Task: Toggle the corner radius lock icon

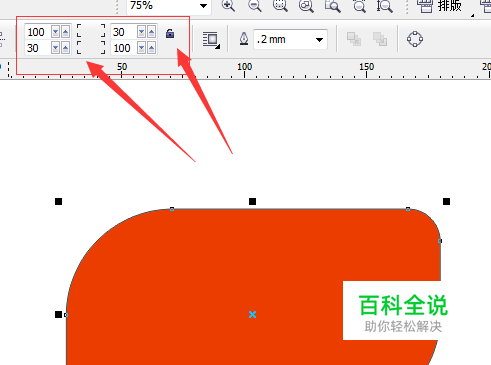Action: 170,33
